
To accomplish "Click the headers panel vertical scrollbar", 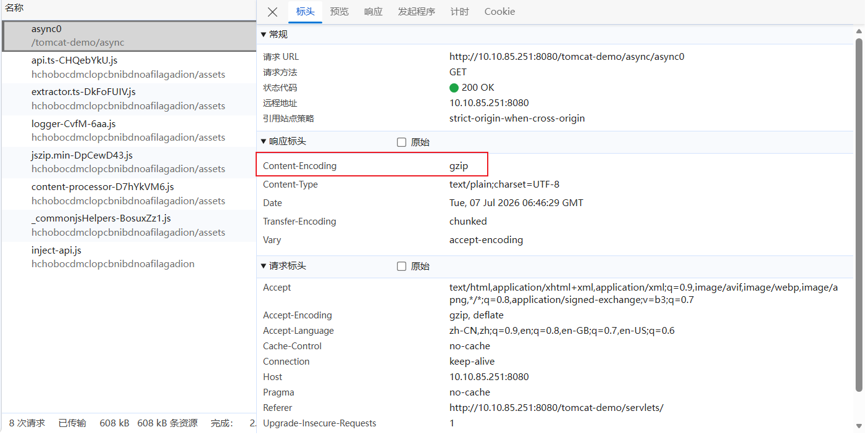I will [859, 214].
